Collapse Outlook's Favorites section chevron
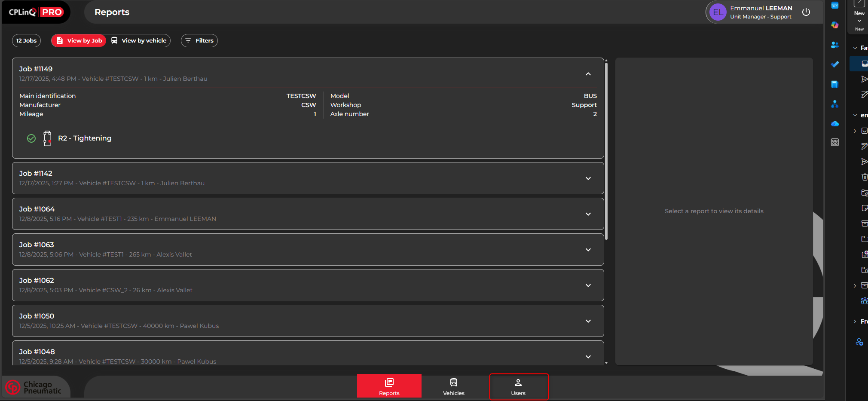The width and height of the screenshot is (868, 401). (855, 48)
